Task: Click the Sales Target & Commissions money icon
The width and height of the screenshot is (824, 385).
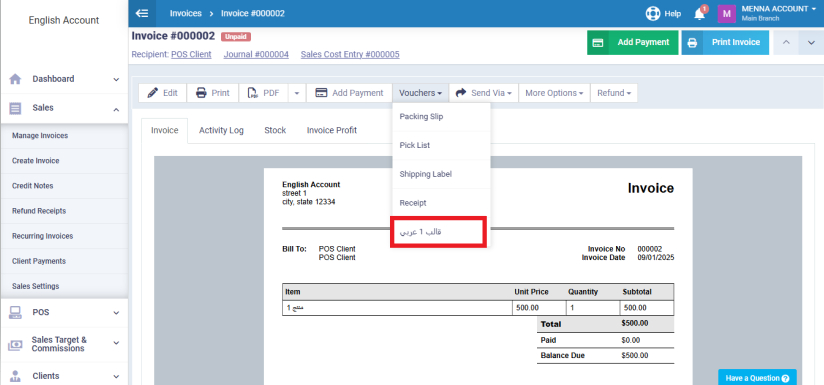Action: (x=15, y=345)
